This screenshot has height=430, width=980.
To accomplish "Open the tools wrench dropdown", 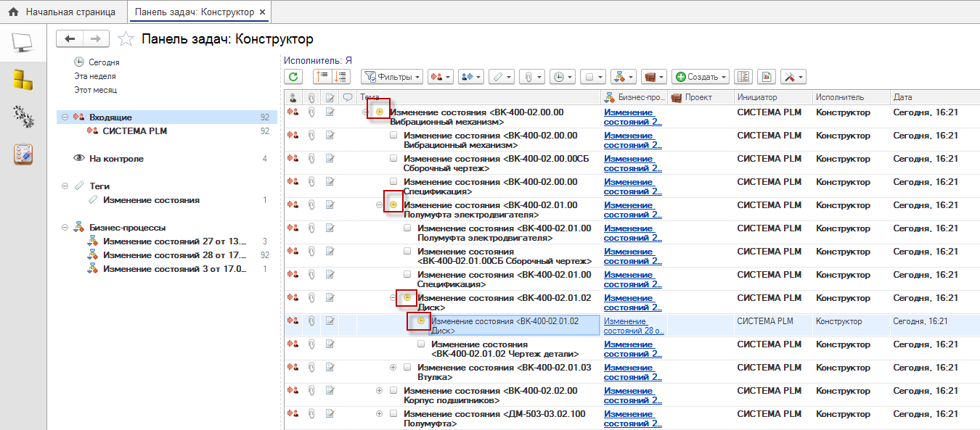I will (793, 77).
